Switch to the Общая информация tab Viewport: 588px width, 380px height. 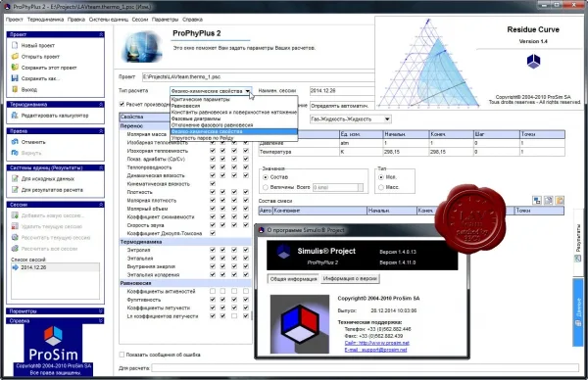[293, 279]
